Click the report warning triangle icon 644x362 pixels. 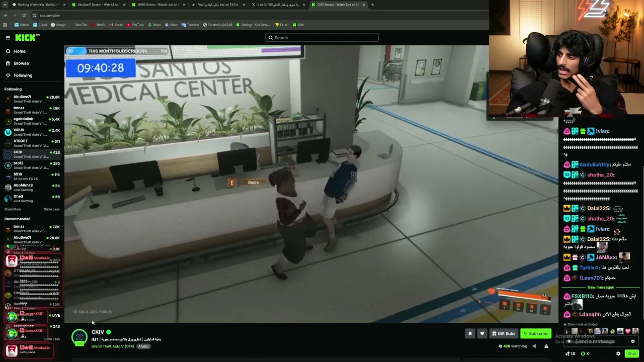tap(546, 346)
